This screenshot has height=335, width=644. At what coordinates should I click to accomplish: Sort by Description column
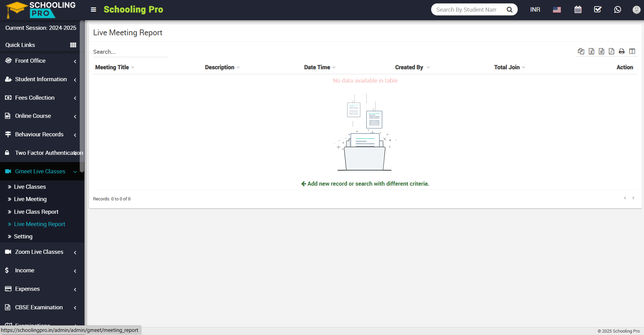(222, 67)
